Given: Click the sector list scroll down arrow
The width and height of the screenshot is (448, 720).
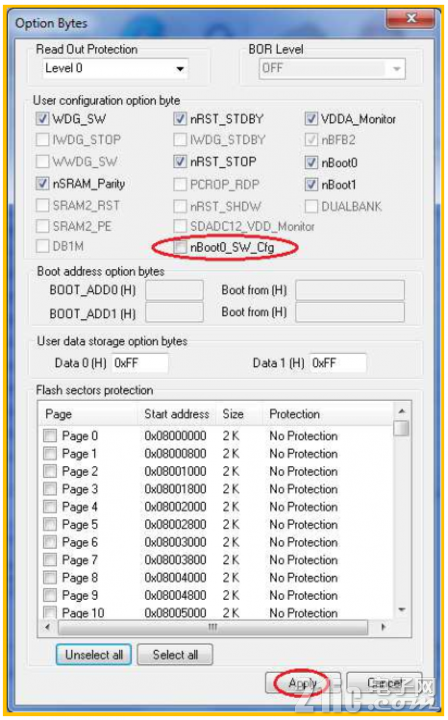Looking at the screenshot, I should (402, 611).
